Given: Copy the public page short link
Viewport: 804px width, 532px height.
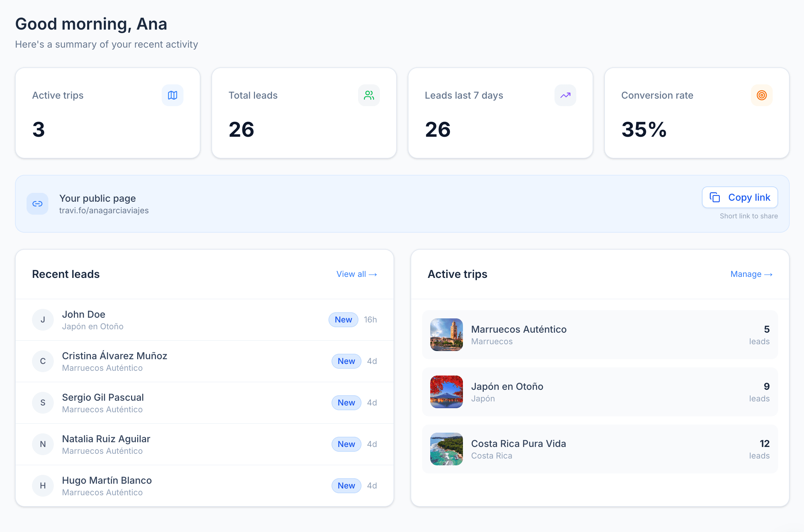Looking at the screenshot, I should 740,197.
